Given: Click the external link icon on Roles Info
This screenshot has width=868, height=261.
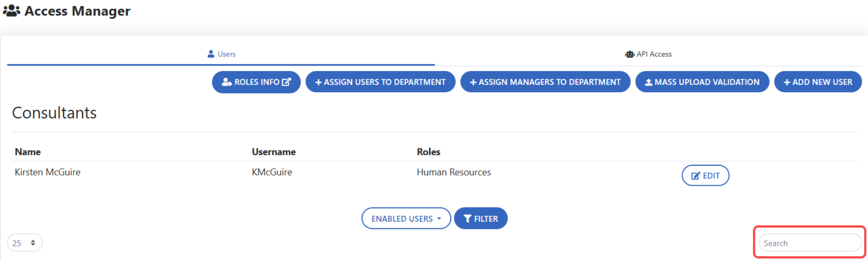Looking at the screenshot, I should (286, 82).
